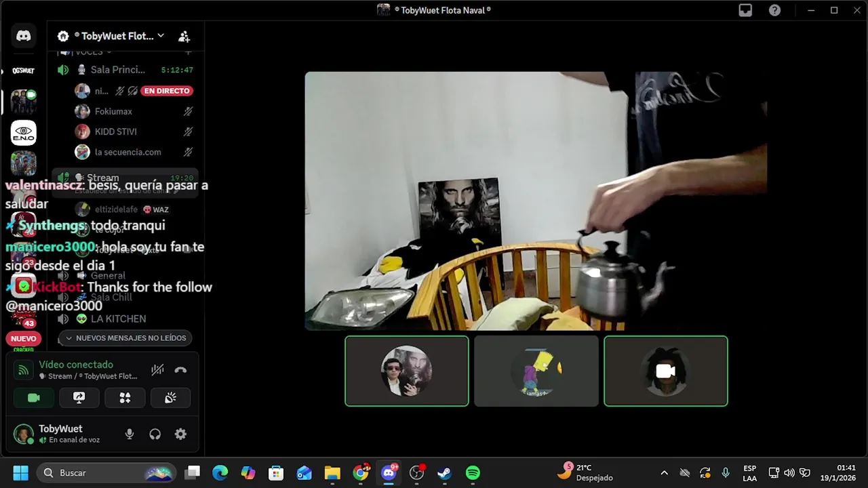Show the green connection signal details

point(24,370)
